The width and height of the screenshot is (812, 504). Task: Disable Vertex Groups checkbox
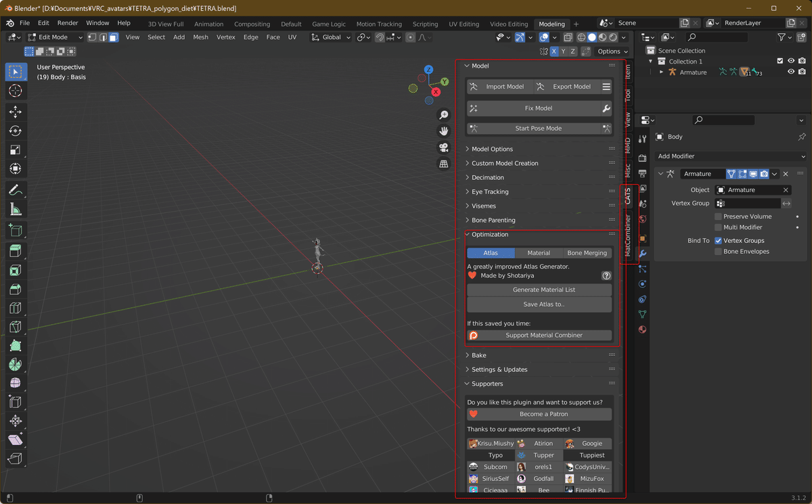718,241
